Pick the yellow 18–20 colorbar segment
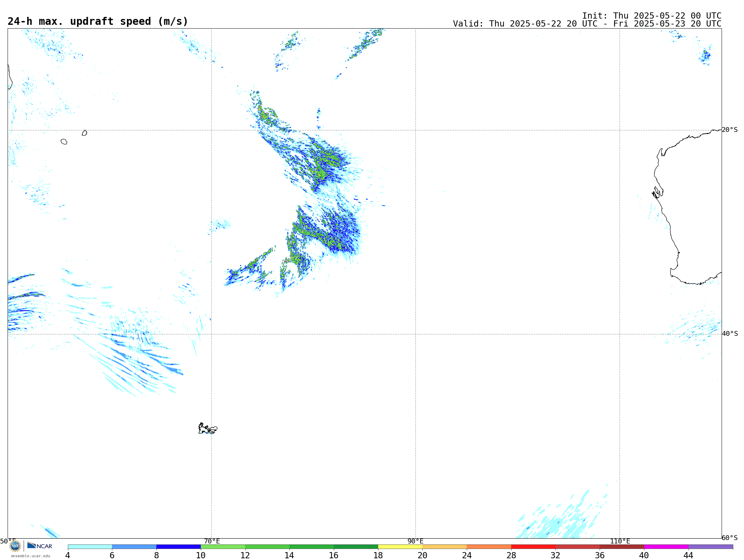The width and height of the screenshot is (744, 560). point(400,547)
